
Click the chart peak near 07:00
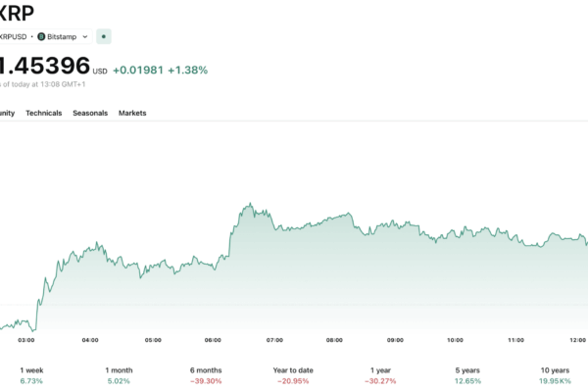click(x=251, y=205)
